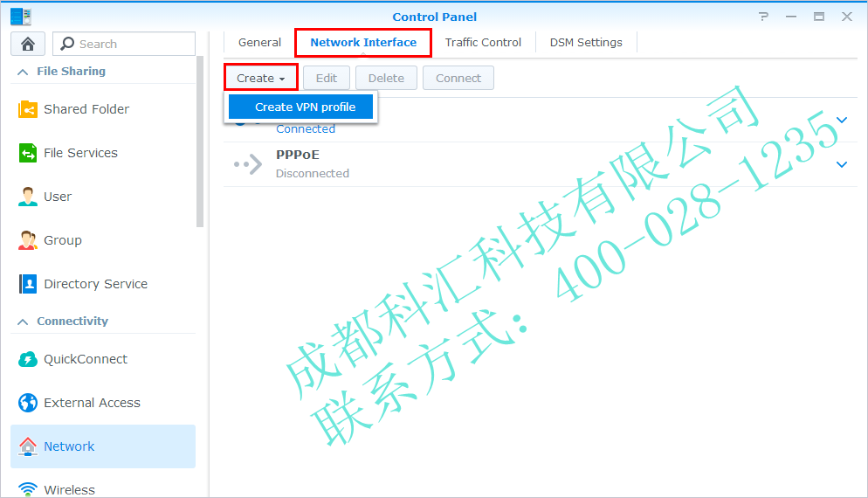Image resolution: width=868 pixels, height=498 pixels.
Task: Click the Control Panel app icon in the title bar
Action: (x=20, y=17)
